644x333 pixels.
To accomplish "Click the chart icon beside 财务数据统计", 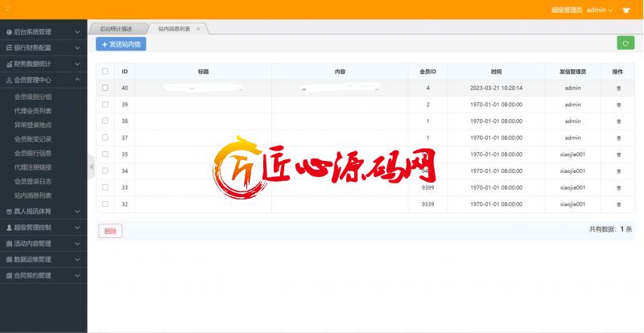I will coord(9,64).
